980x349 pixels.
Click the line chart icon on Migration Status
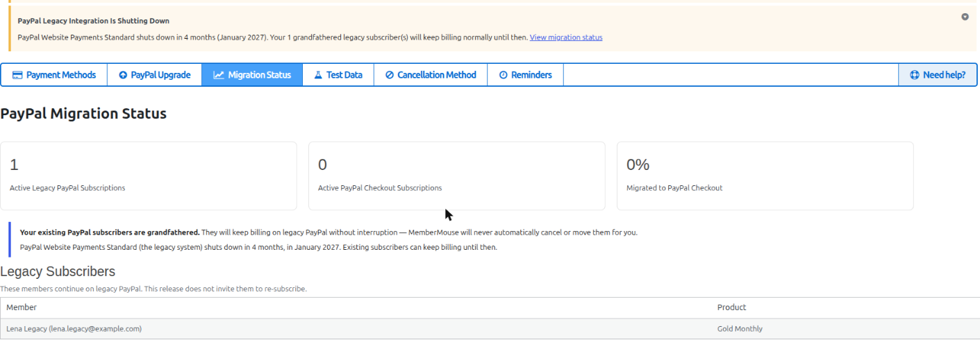pyautogui.click(x=219, y=75)
